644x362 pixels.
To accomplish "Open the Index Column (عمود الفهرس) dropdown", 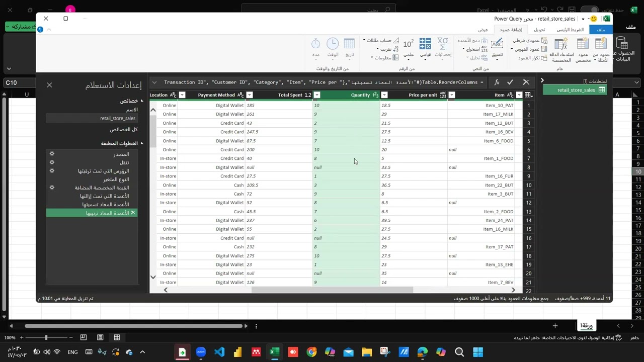I will click(528, 49).
